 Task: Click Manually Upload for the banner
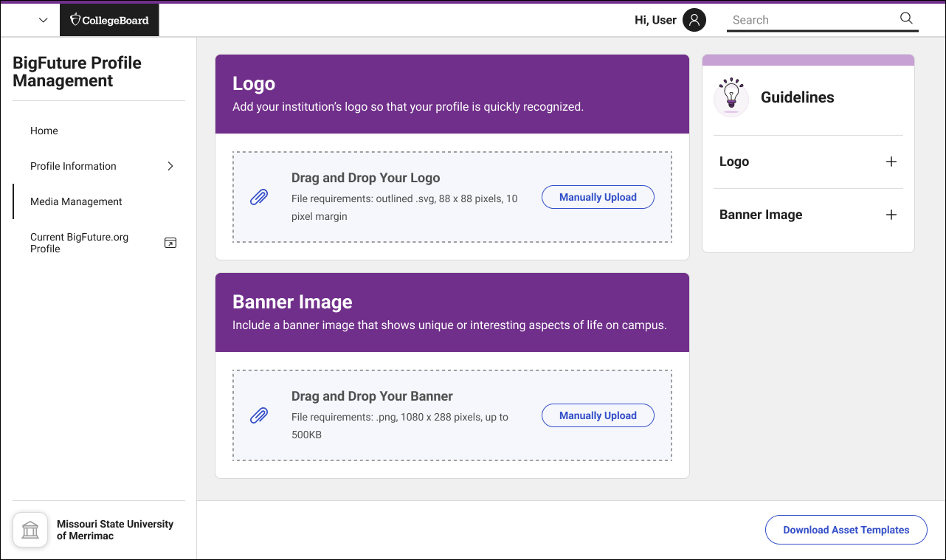click(598, 415)
